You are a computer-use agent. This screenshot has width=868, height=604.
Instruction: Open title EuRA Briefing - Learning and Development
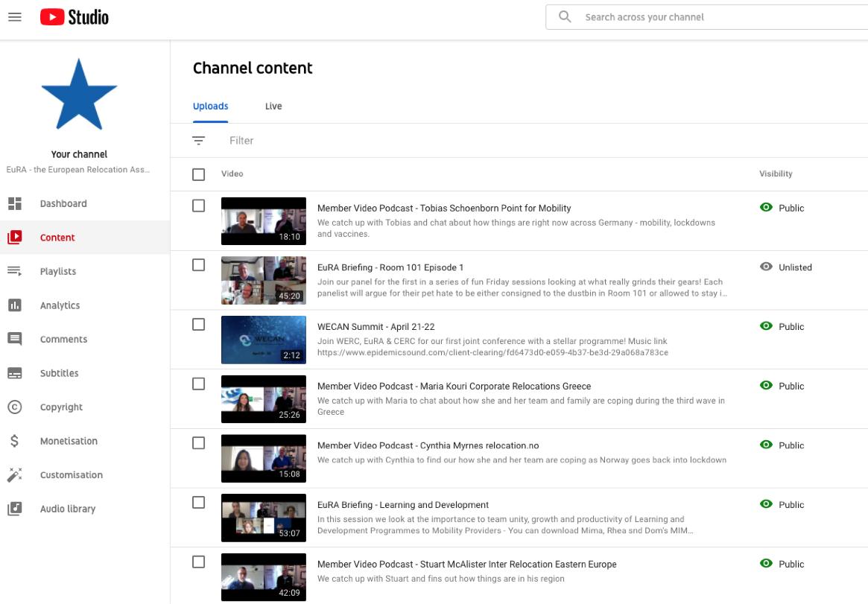(x=403, y=504)
